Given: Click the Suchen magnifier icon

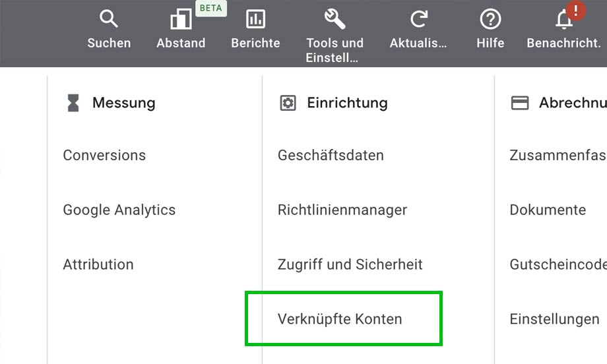Looking at the screenshot, I should (109, 19).
